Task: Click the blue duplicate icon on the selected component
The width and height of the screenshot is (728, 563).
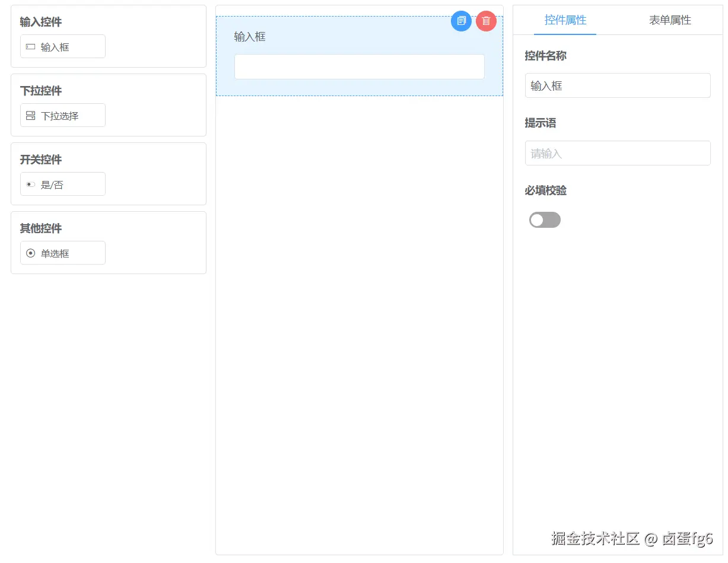Action: [x=461, y=21]
